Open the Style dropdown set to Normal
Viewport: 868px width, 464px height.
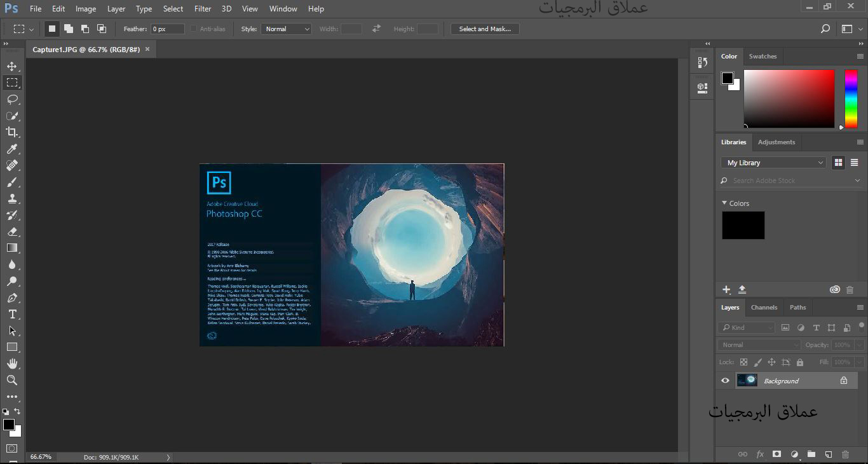(286, 29)
